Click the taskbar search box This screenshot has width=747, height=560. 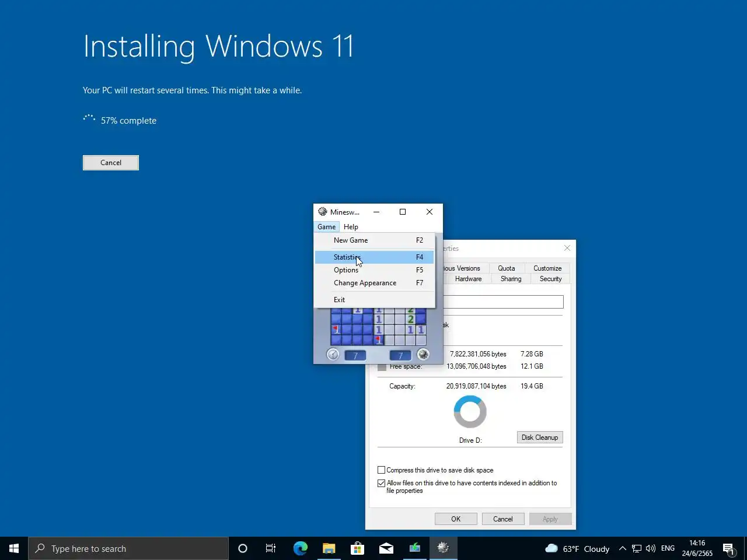tap(128, 548)
